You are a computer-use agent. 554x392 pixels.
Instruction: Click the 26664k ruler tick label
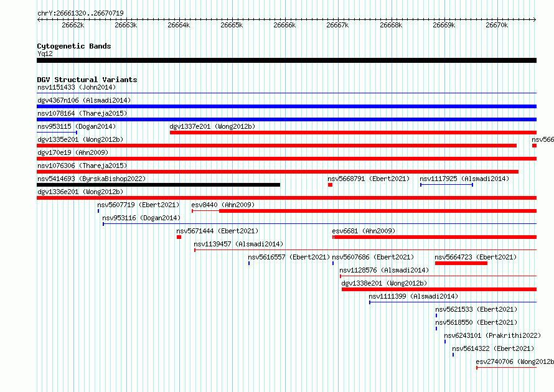click(179, 25)
